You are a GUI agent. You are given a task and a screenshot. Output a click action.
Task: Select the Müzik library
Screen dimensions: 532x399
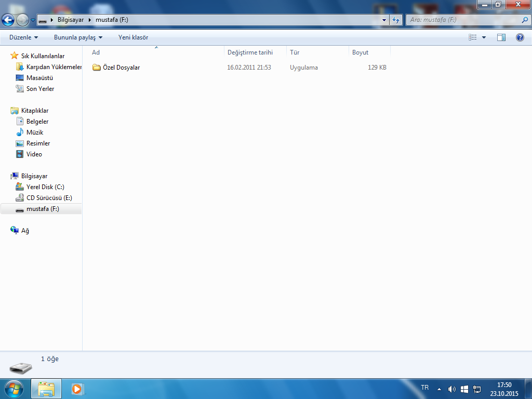point(35,132)
